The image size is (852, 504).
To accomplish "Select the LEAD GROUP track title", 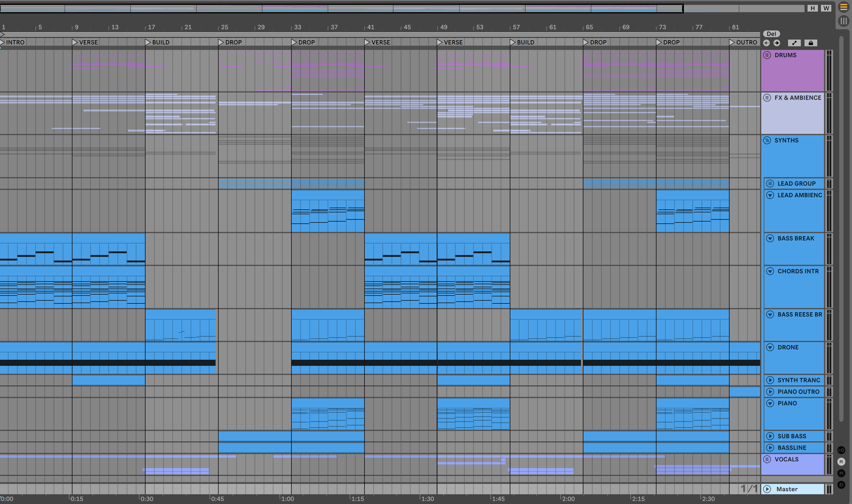I will click(x=797, y=184).
